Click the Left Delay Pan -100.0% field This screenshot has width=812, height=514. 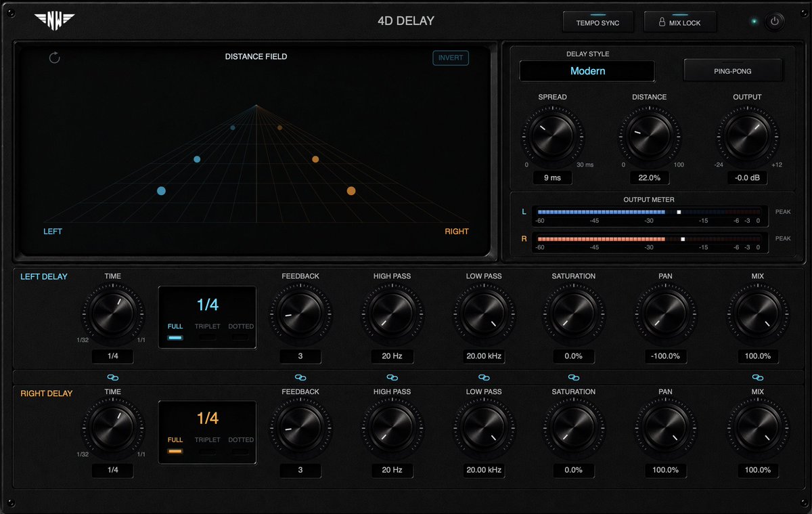point(666,356)
